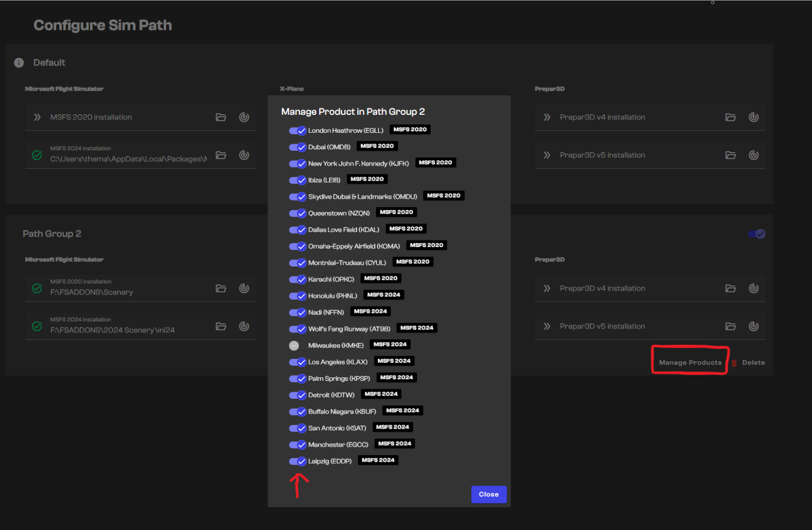The height and width of the screenshot is (530, 812).
Task: Click auto-detect icon for 2024 Scenery\ini24 path
Action: 244,326
